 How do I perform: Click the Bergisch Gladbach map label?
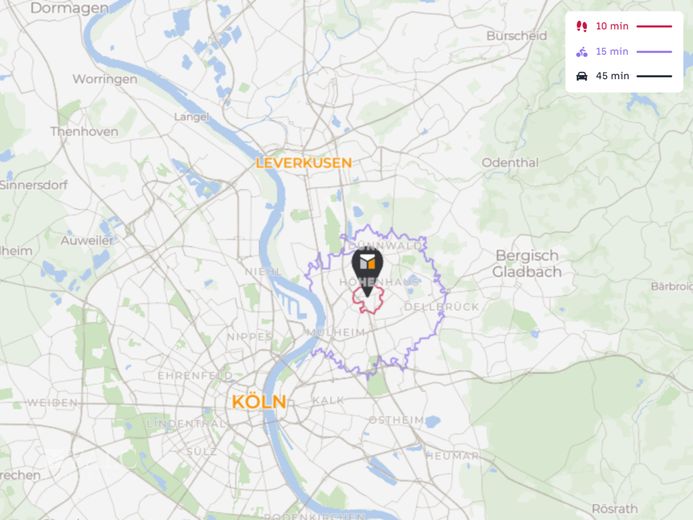[527, 264]
